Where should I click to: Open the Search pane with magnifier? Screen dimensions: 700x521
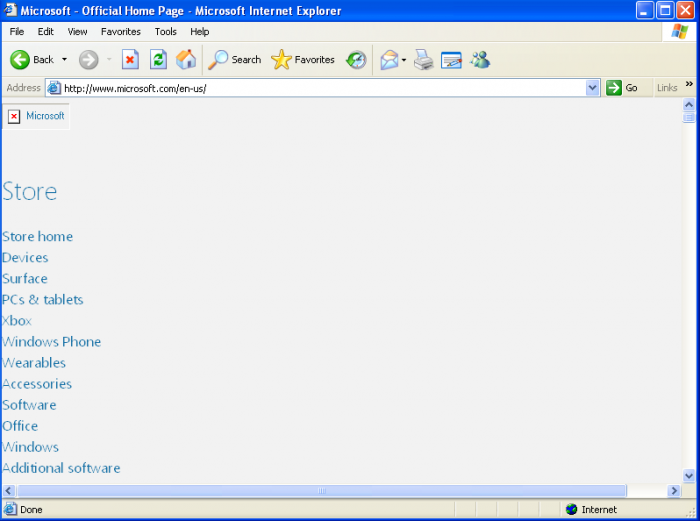click(x=235, y=59)
